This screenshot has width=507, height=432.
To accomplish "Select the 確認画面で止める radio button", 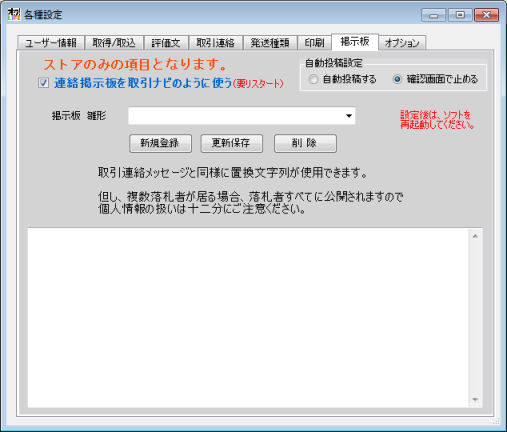I will [x=397, y=79].
